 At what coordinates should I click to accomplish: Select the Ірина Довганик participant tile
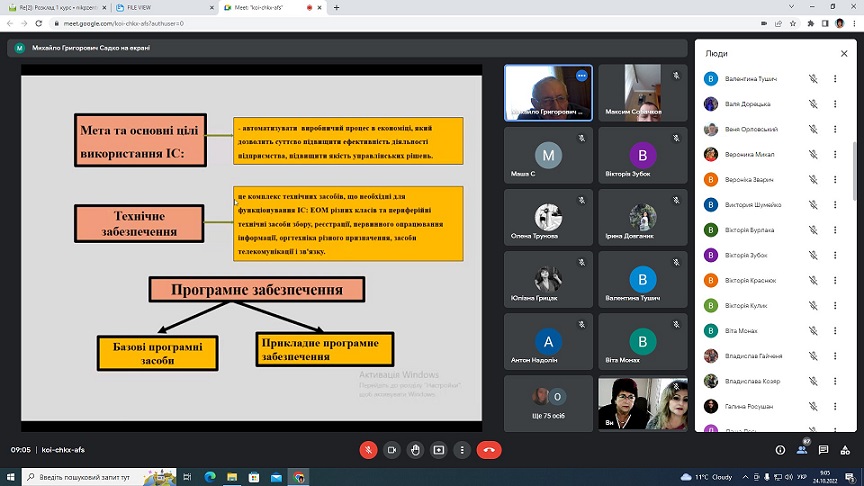tap(642, 218)
